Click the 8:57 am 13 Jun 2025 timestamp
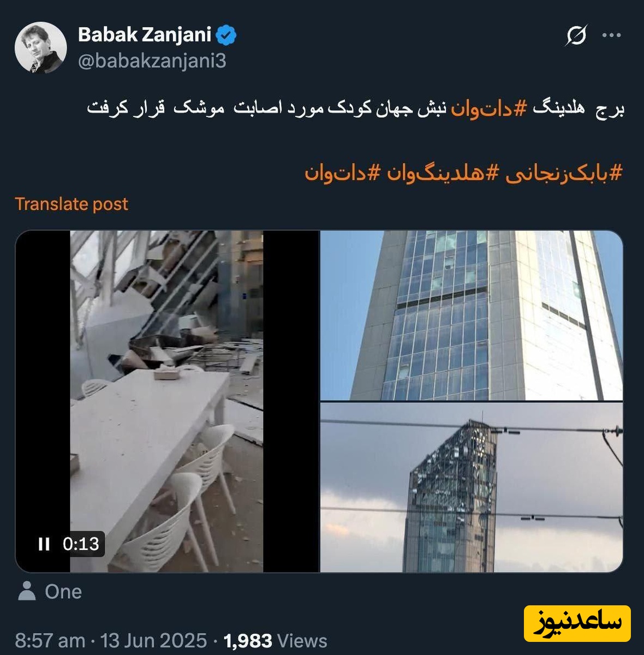This screenshot has width=644, height=655. 111,640
